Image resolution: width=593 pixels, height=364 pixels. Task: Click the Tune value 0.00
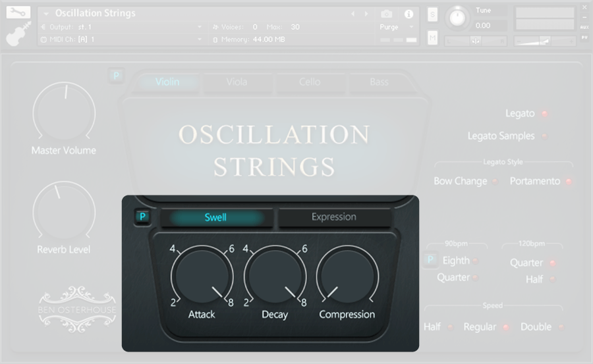point(483,26)
